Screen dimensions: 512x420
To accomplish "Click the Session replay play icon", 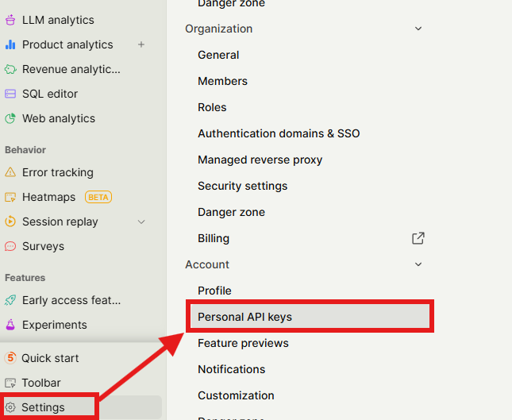I will [10, 222].
